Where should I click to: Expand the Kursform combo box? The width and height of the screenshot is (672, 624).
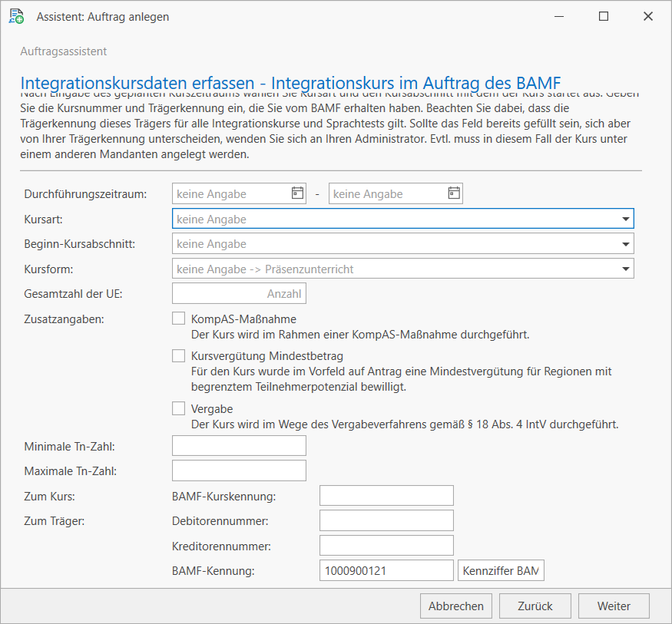pos(626,269)
